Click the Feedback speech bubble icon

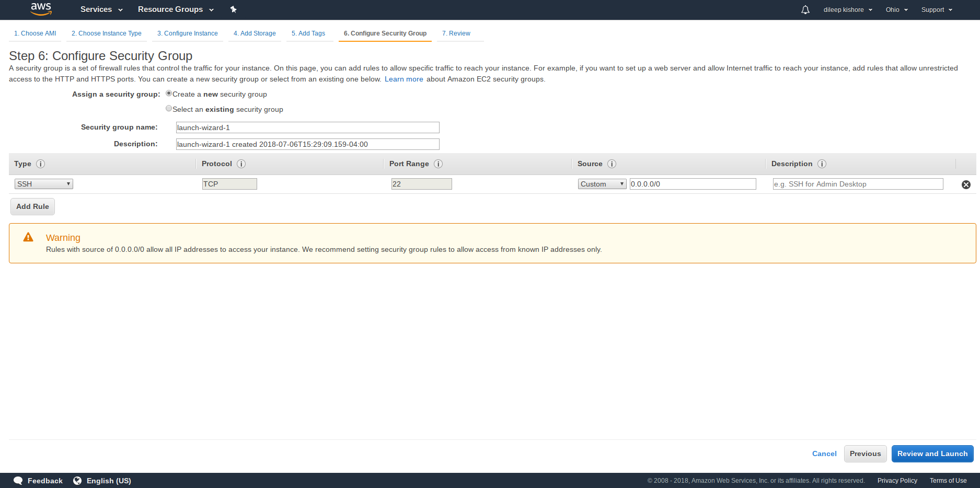pos(18,481)
